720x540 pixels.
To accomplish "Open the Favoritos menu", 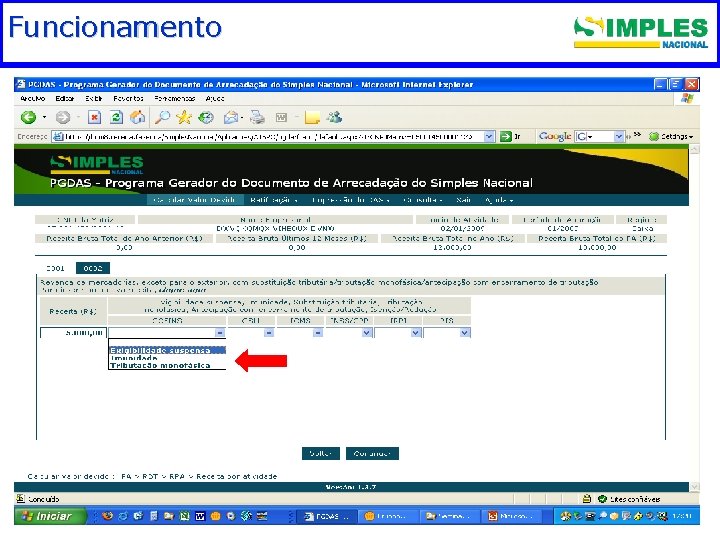I will 129,98.
